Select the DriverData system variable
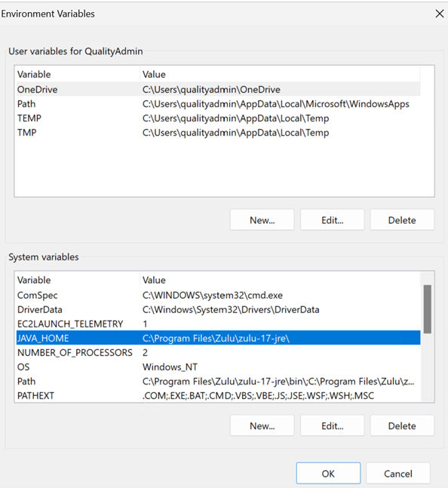 (218, 309)
